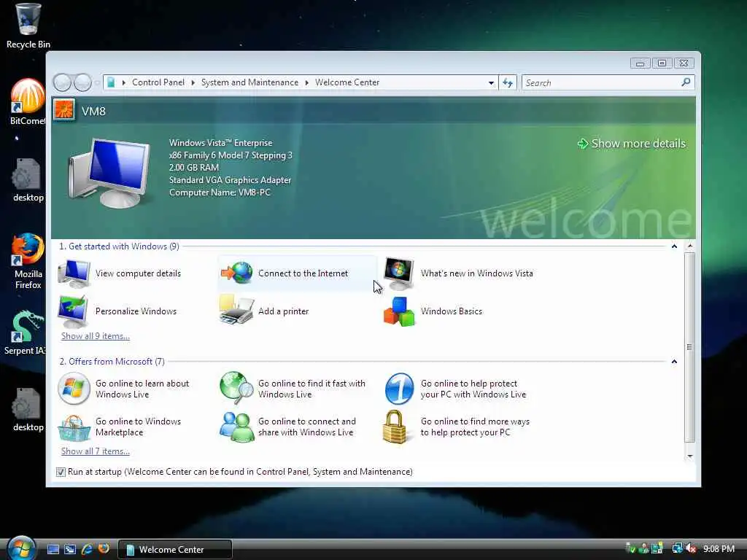
Task: Open the Windows Basics colored blocks icon
Action: (x=399, y=311)
